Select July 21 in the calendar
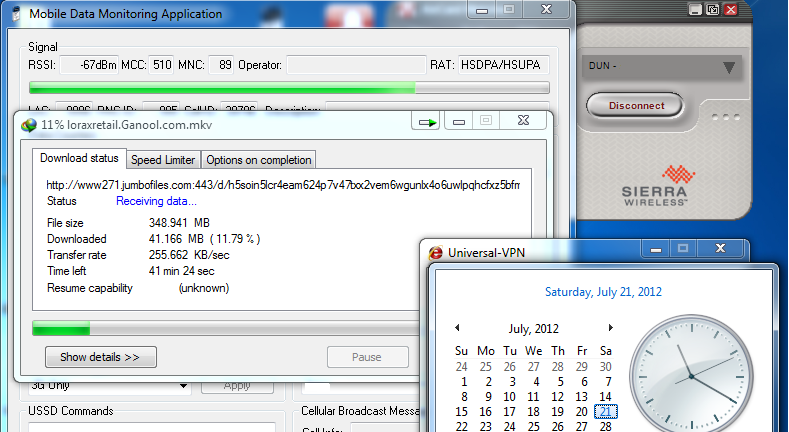Screen dimensions: 789x432 [605, 412]
